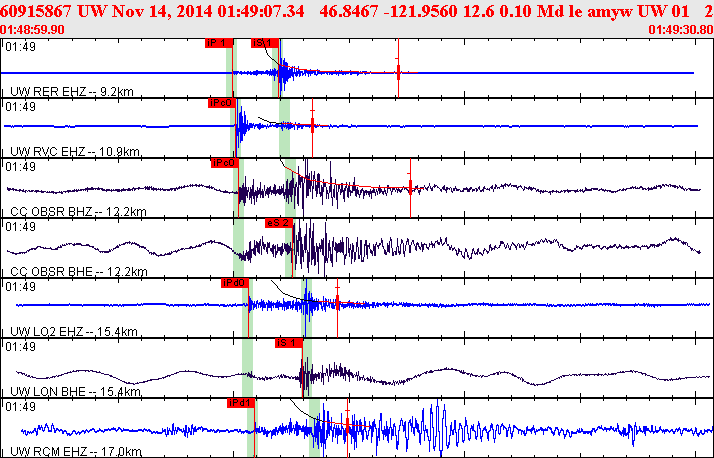Click the 01:49 time label on RER panel
The width and height of the screenshot is (714, 458).
coord(20,47)
